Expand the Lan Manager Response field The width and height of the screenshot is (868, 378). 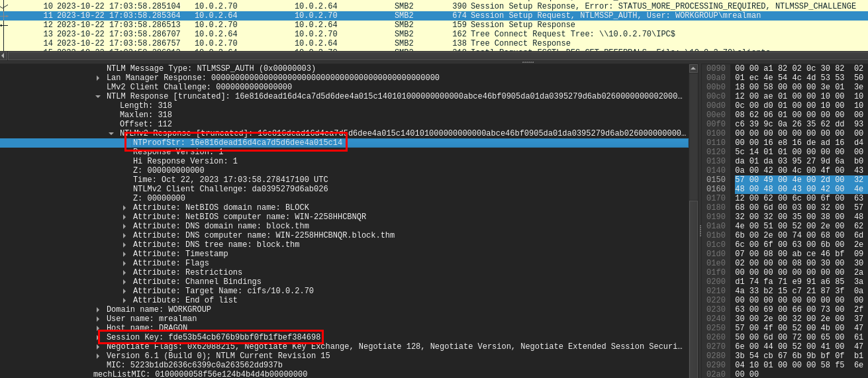click(98, 78)
